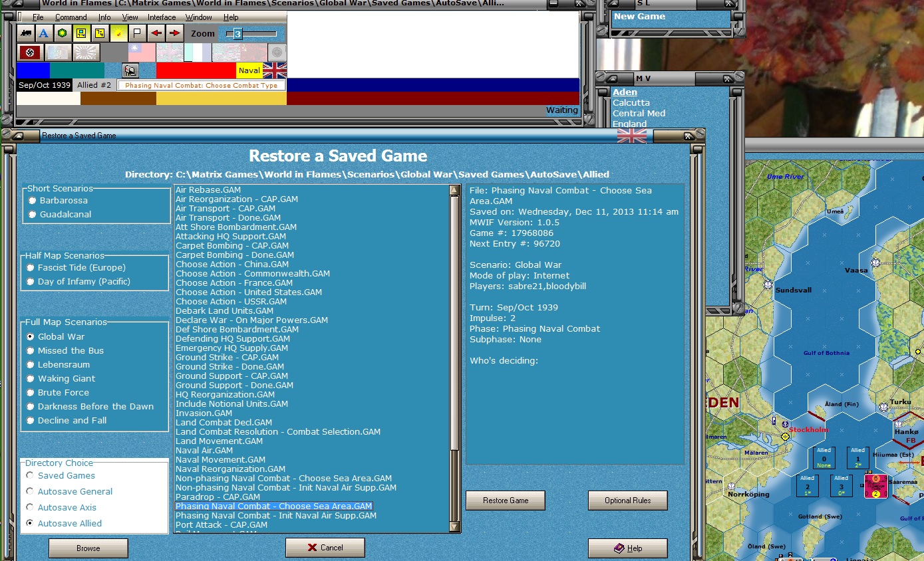Image resolution: width=924 pixels, height=561 pixels.
Task: Click the red right arrow toolbar icon
Action: tap(174, 33)
